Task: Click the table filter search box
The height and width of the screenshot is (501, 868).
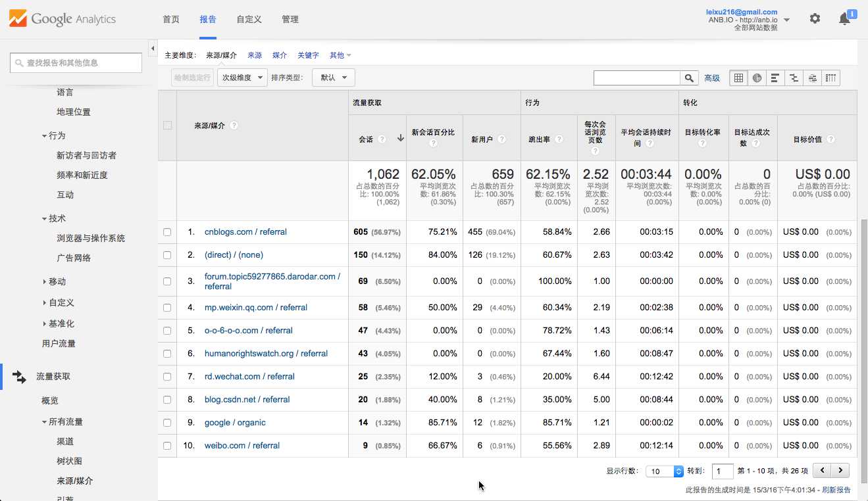Action: coord(636,78)
